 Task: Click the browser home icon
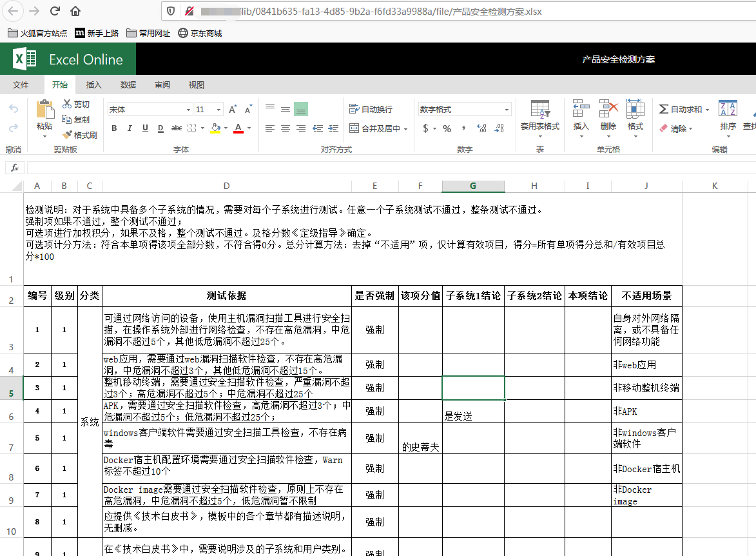75,11
